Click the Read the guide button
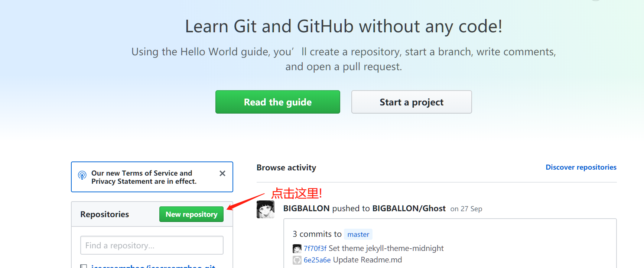 click(277, 102)
